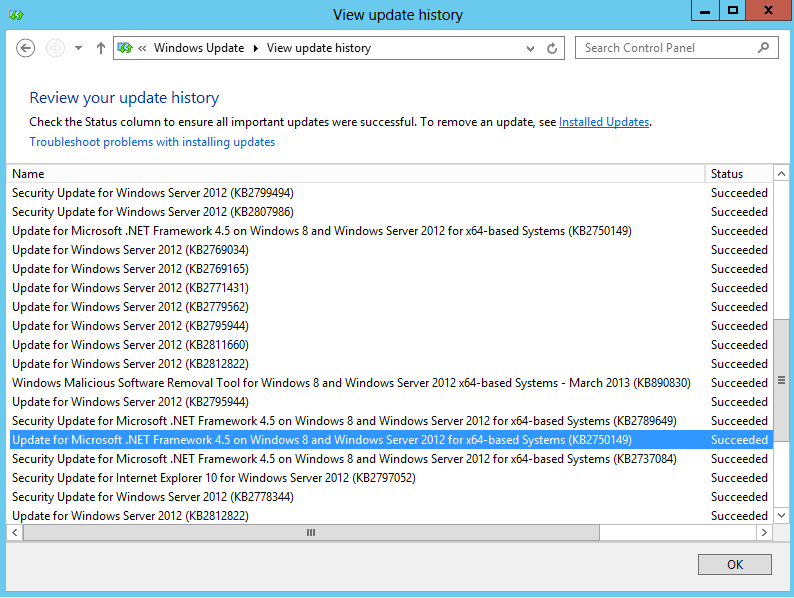
Task: Minimize the View update history window
Action: click(x=705, y=10)
